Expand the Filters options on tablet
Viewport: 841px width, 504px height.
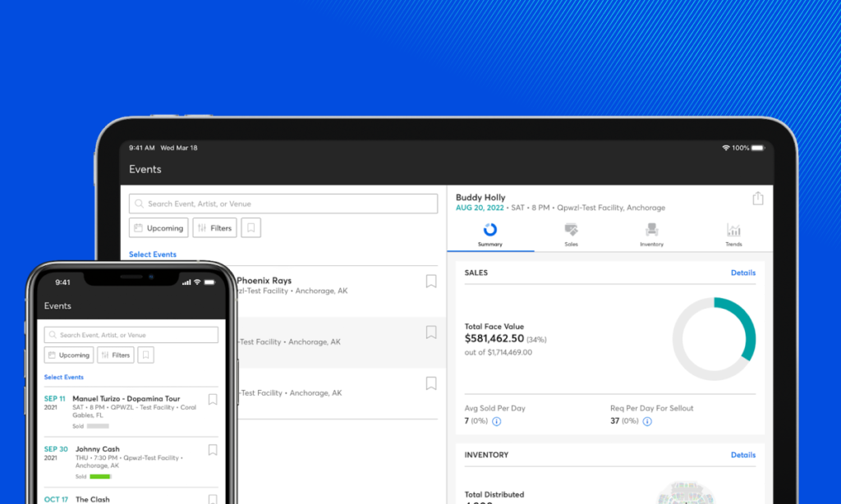click(215, 228)
